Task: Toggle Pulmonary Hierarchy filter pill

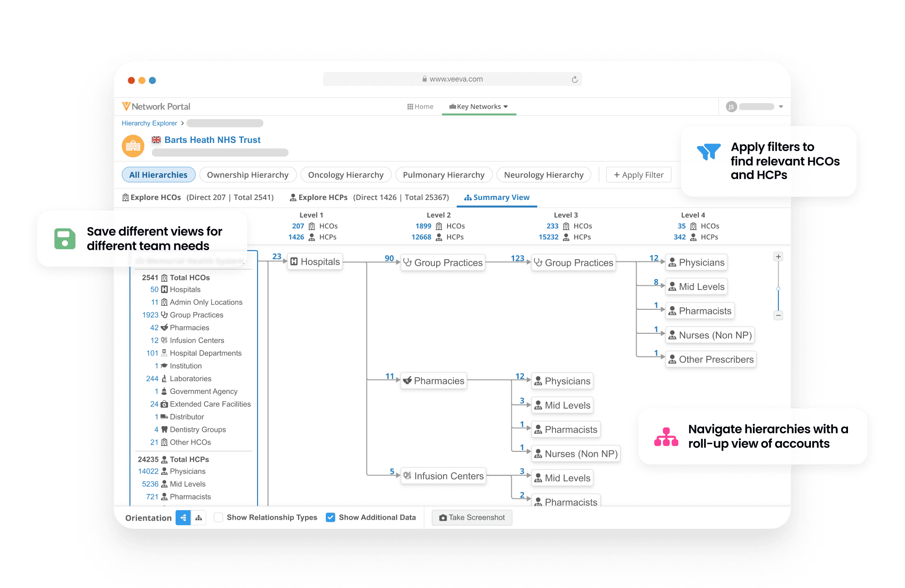Action: pos(443,175)
